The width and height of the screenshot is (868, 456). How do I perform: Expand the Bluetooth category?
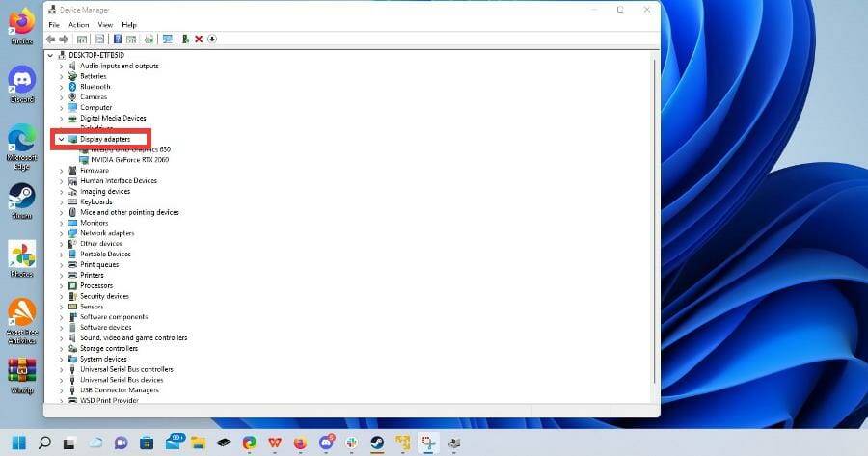pos(62,87)
